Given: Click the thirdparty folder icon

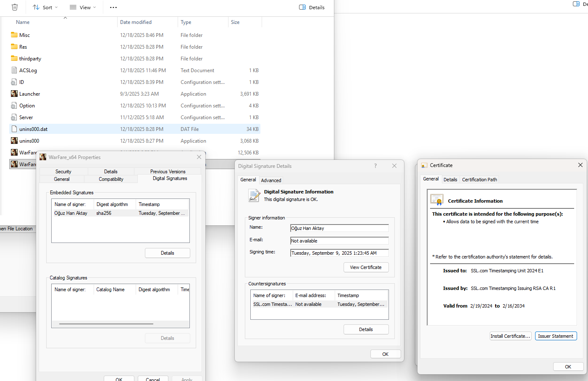Looking at the screenshot, I should click(x=14, y=58).
